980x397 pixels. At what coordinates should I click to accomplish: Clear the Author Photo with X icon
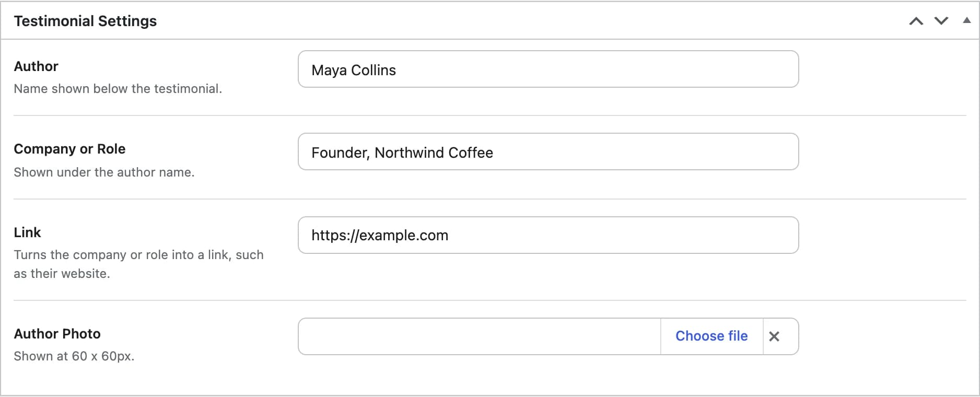coord(774,336)
